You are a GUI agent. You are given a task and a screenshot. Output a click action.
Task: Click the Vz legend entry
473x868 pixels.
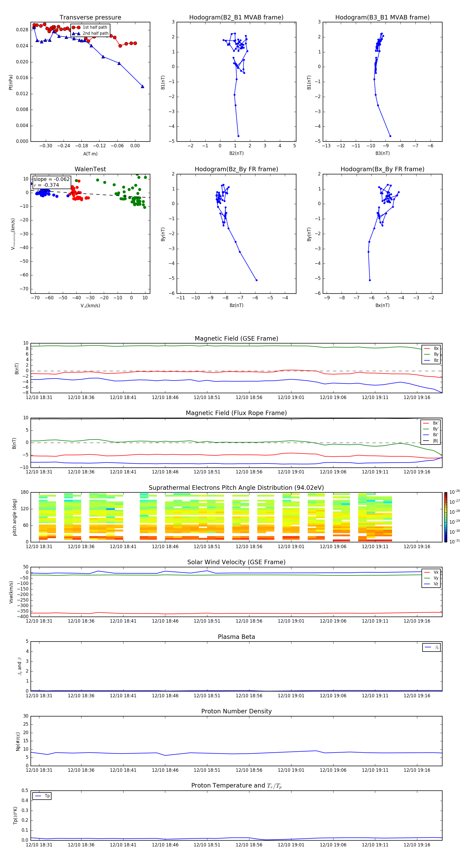click(x=431, y=584)
